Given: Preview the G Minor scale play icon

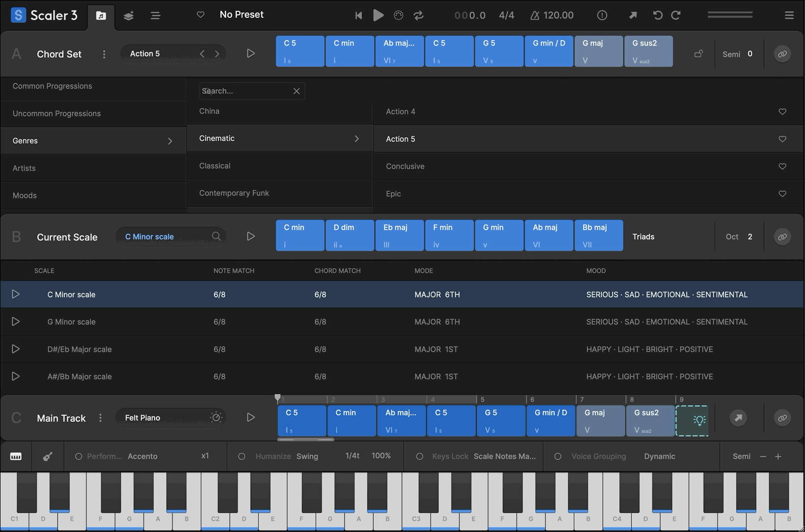Looking at the screenshot, I should (x=15, y=321).
